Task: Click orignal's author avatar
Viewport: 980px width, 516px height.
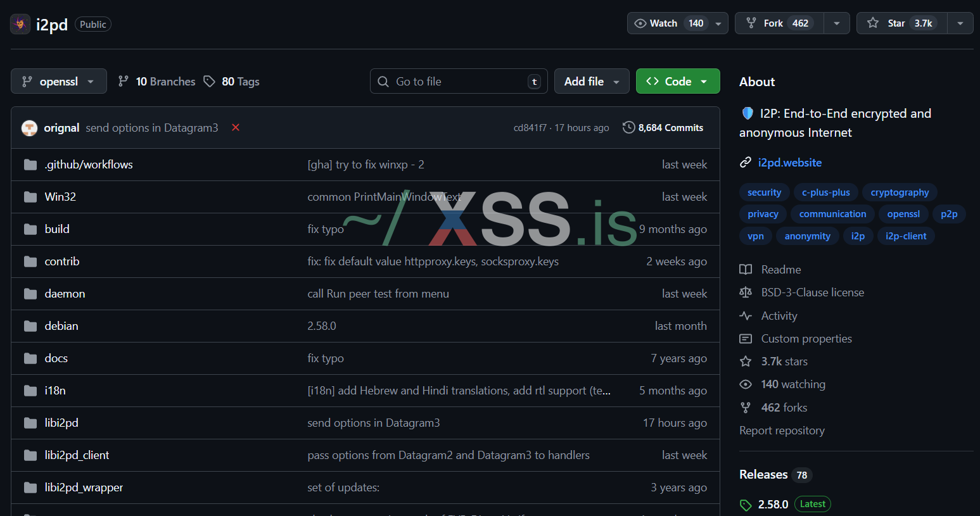Action: coord(29,128)
